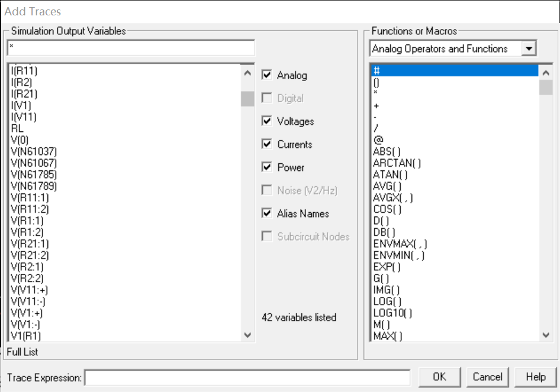560x392 pixels.
Task: Select EXP( ) function
Action: pyautogui.click(x=387, y=267)
